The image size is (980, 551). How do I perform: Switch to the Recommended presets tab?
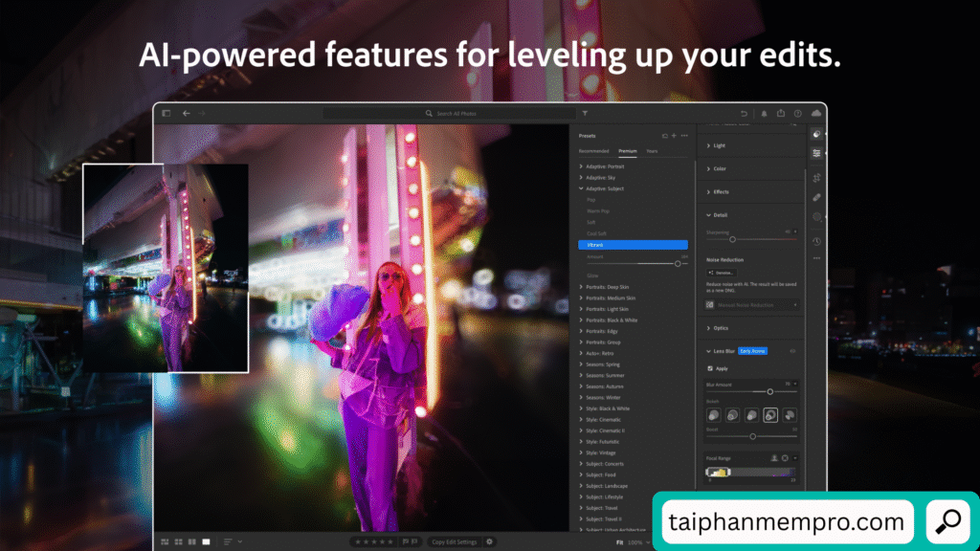[x=593, y=151]
